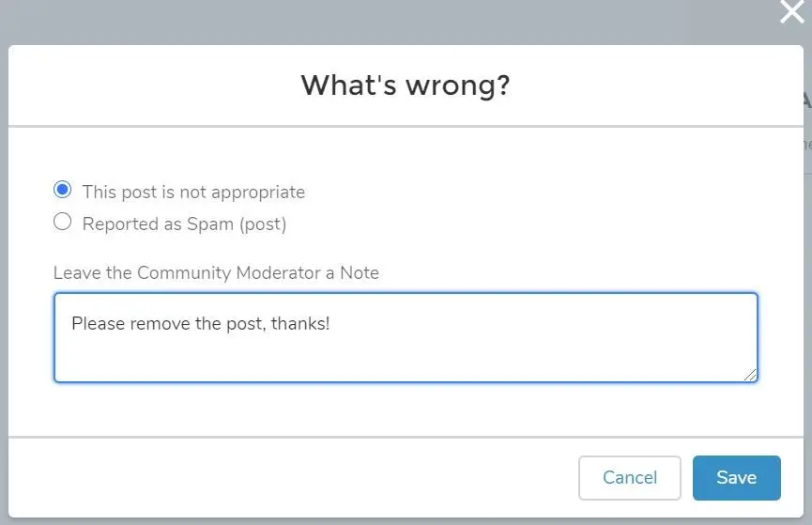The height and width of the screenshot is (525, 812).
Task: Click the blank footer area beside Cancel
Action: 290,478
